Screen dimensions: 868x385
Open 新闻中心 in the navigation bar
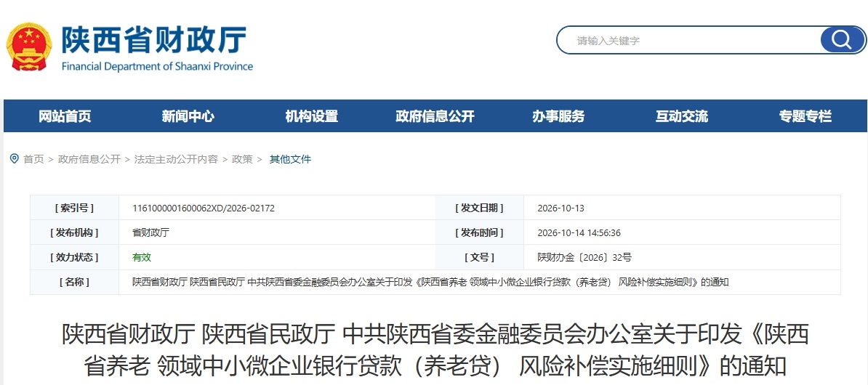(188, 116)
